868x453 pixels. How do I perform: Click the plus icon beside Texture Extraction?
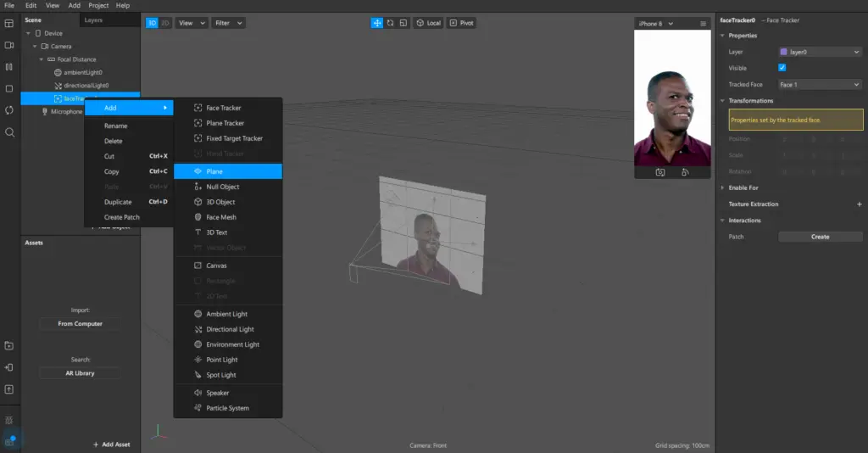(859, 204)
